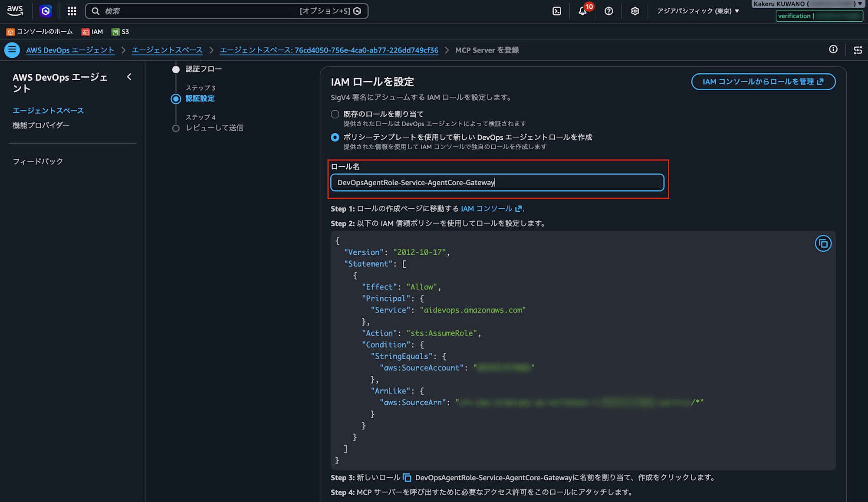The height and width of the screenshot is (502, 868).
Task: Click the AWS logo home icon
Action: pyautogui.click(x=15, y=11)
